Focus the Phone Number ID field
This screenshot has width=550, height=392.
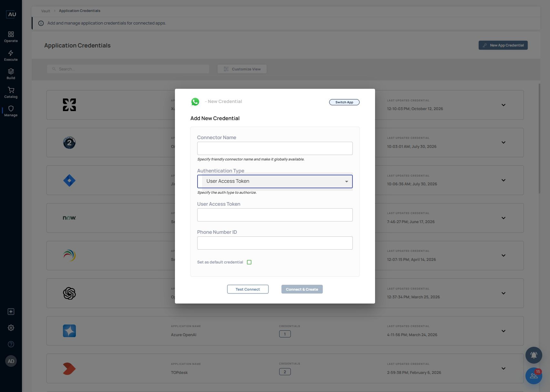tap(275, 243)
